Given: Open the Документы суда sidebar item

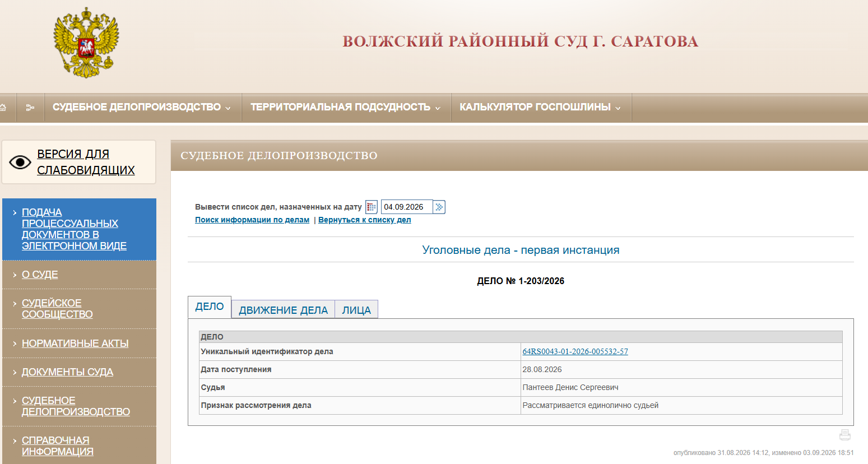Looking at the screenshot, I should pos(67,372).
